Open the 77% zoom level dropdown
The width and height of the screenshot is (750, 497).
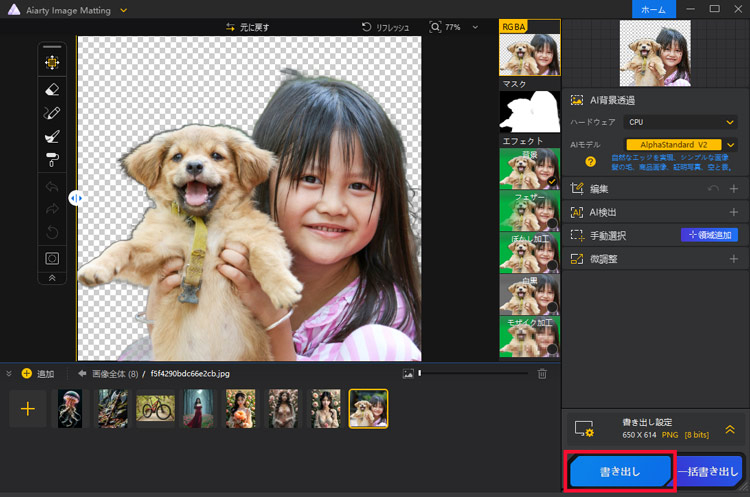pos(475,27)
